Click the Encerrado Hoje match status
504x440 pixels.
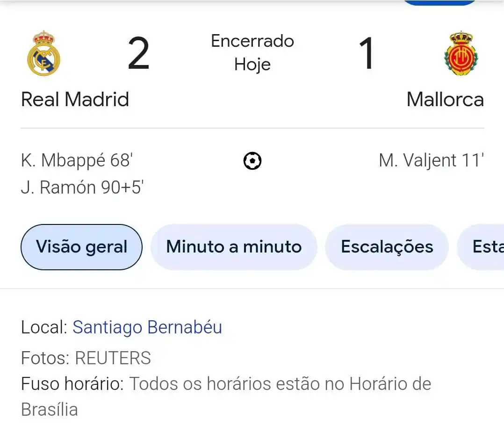(252, 52)
